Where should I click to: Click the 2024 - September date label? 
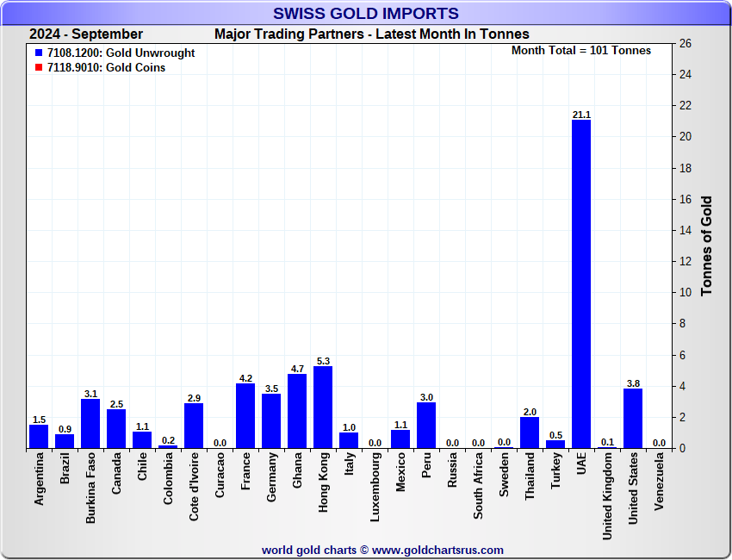pos(86,34)
